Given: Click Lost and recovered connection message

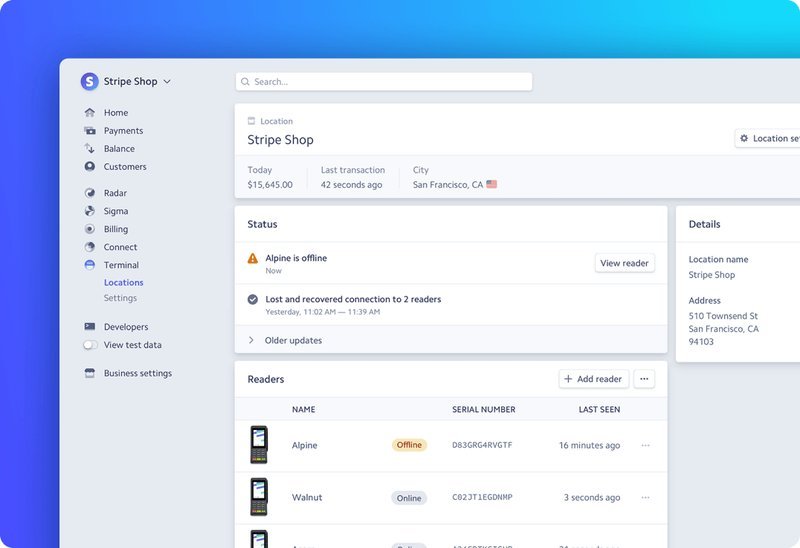Looking at the screenshot, I should (x=353, y=300).
